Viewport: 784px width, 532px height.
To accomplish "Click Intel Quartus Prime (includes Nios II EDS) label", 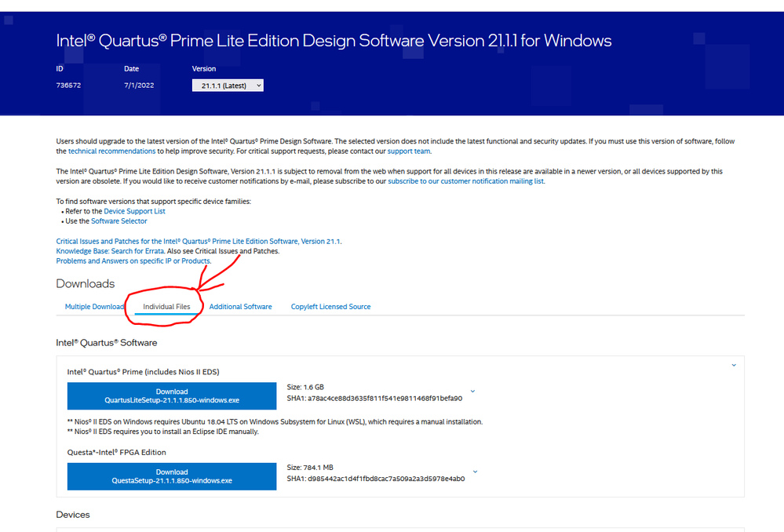I will click(143, 371).
